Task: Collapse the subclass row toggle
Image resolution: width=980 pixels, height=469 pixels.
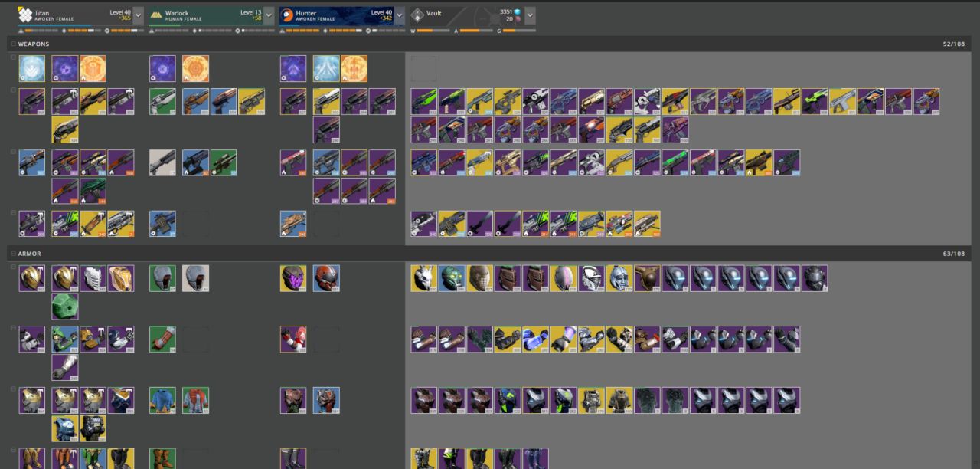Action: [13, 57]
